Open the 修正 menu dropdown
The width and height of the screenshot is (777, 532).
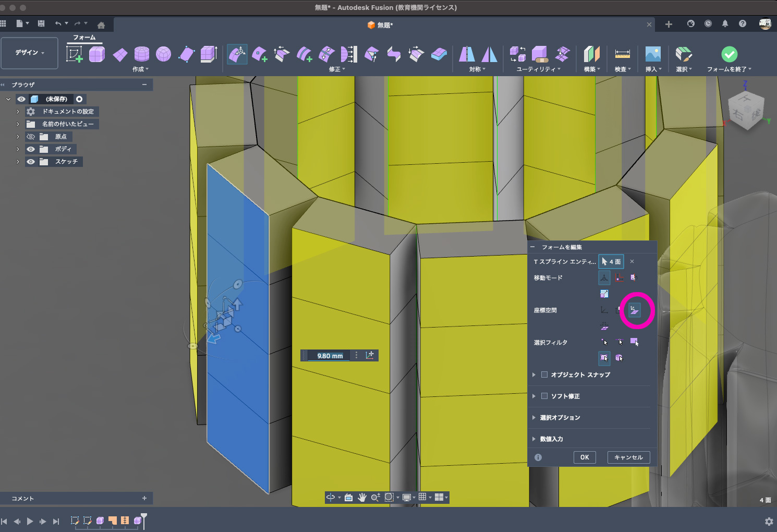[x=337, y=69]
